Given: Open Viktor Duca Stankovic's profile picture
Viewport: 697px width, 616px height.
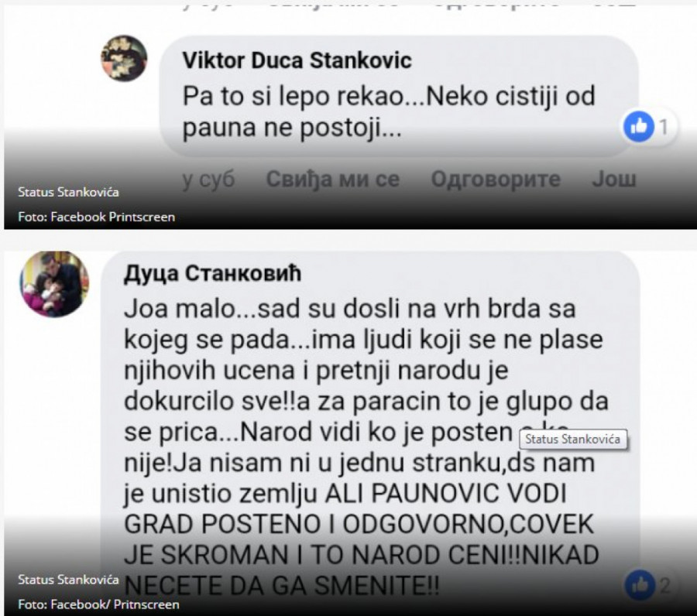Looking at the screenshot, I should point(124,58).
